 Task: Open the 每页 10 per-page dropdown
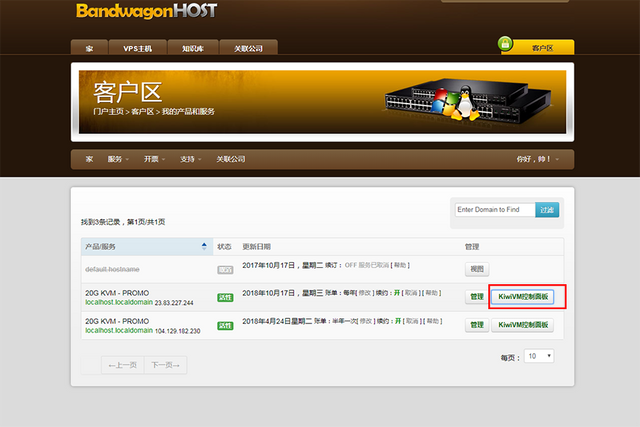[x=539, y=356]
